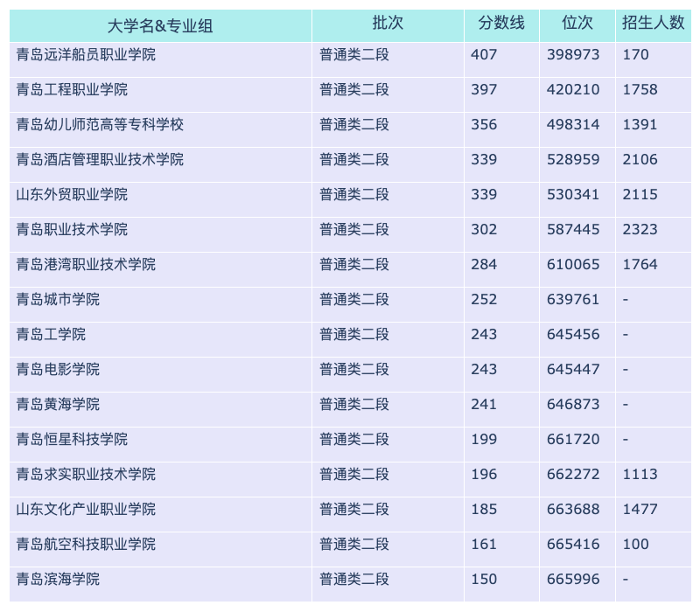Click rank value 665416
This screenshot has width=700, height=612.
coord(573,544)
